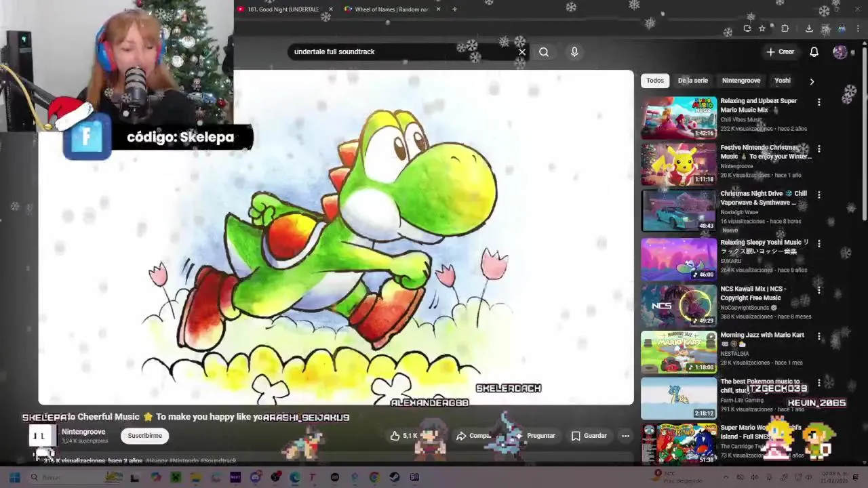Viewport: 868px width, 488px height.
Task: Open options for Festive Nintendo Christmas Music
Action: 818,148
